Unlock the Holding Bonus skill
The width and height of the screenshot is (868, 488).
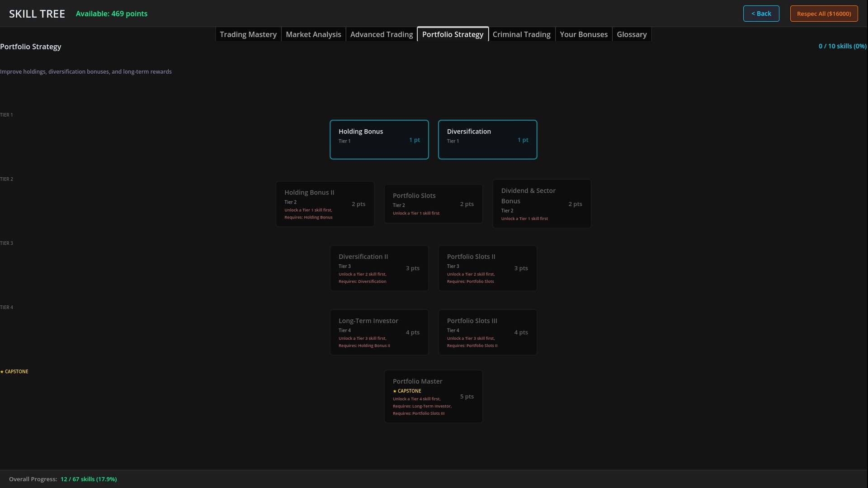coord(379,139)
